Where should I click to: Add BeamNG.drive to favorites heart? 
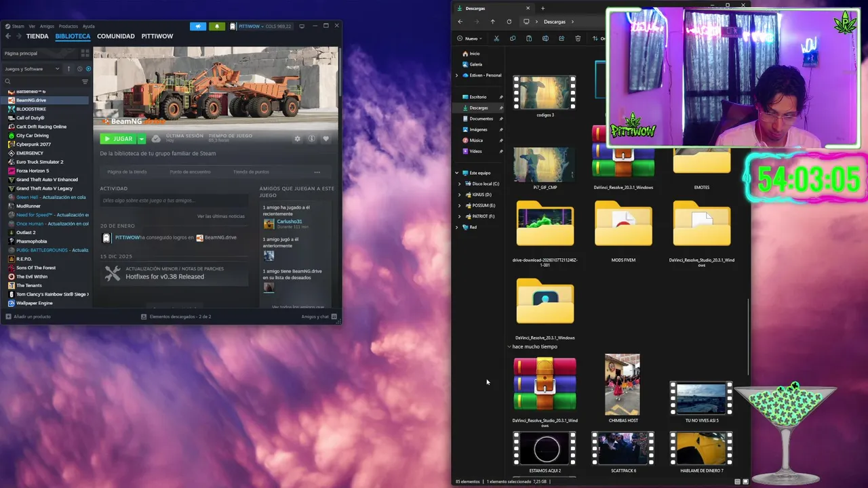pos(325,138)
